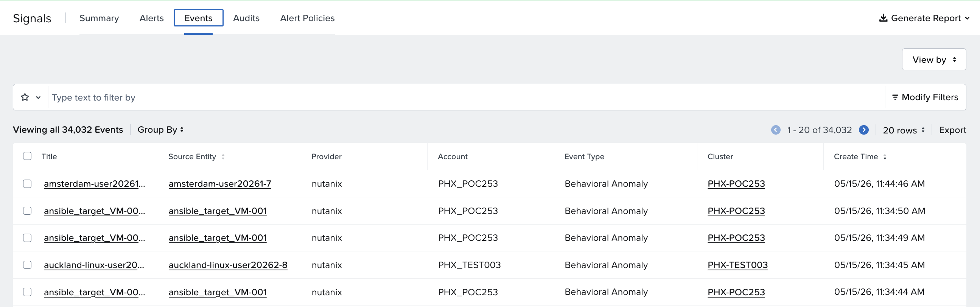Open the saved filters chevron next to star
Image resolution: width=980 pixels, height=307 pixels.
coord(39,98)
